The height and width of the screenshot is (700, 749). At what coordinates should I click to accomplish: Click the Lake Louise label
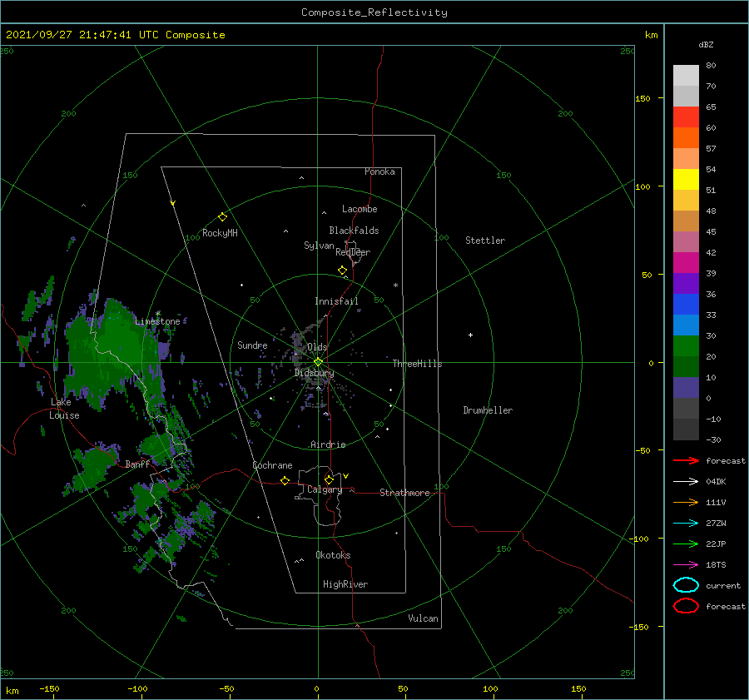(x=65, y=409)
